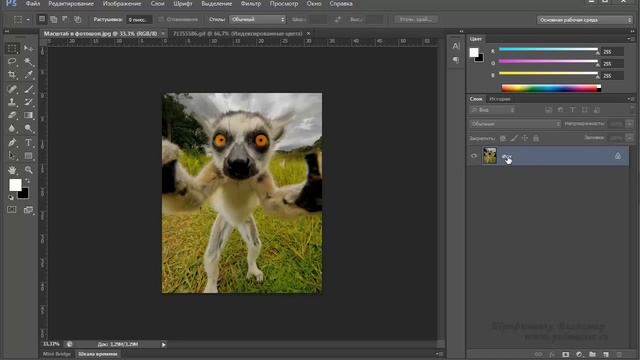Select the Horizontal Type tool
This screenshot has width=640, height=360.
click(x=28, y=142)
